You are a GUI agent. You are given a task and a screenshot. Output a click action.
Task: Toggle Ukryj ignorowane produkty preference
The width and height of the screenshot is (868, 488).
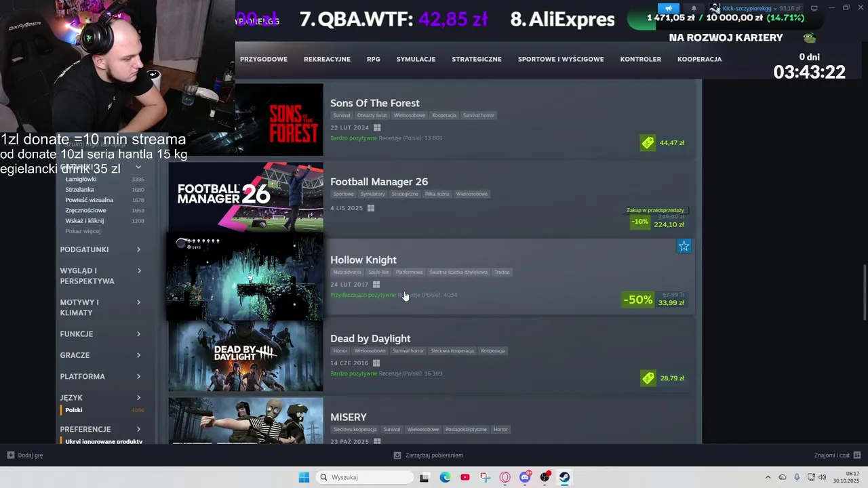(102, 441)
